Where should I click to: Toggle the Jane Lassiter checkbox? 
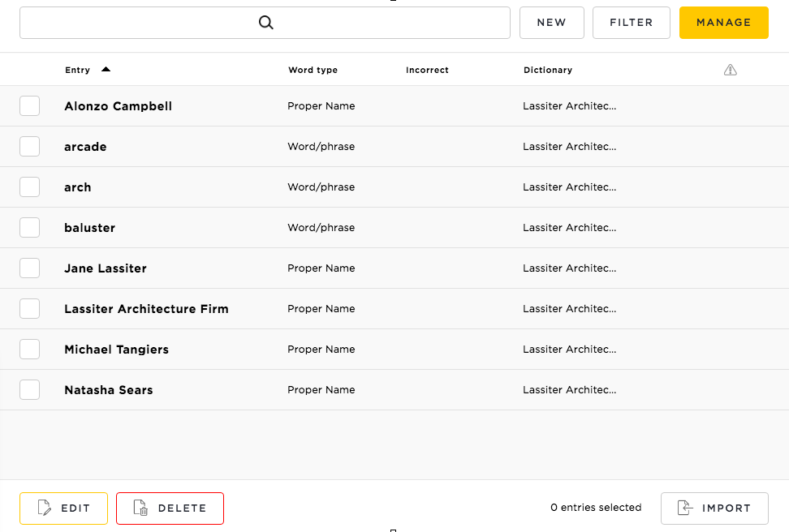point(30,268)
